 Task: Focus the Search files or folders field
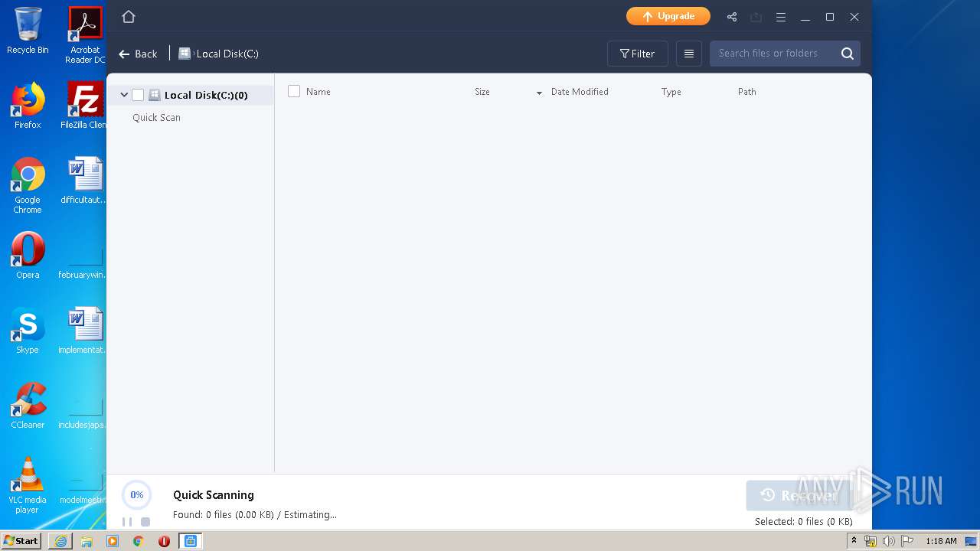click(773, 54)
